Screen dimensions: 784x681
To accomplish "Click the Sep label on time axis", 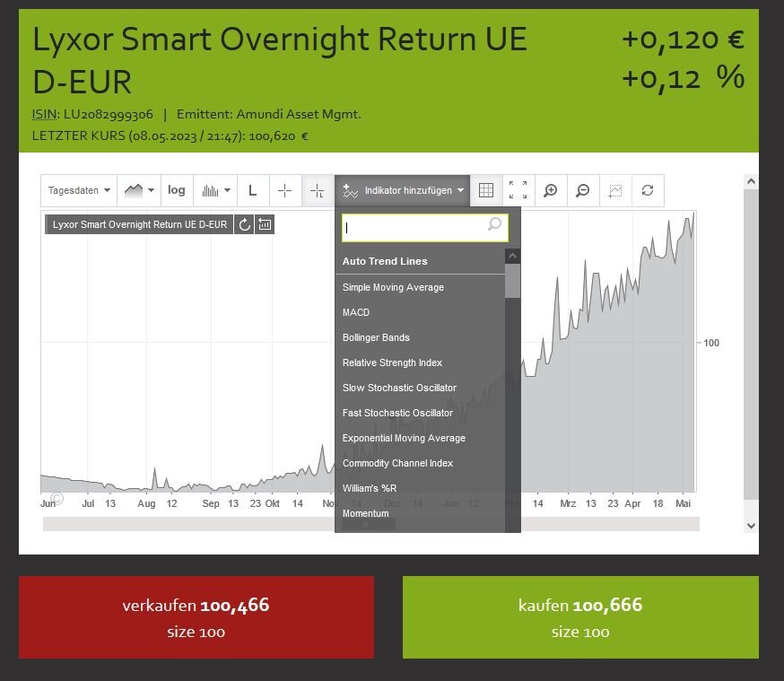I will (211, 503).
